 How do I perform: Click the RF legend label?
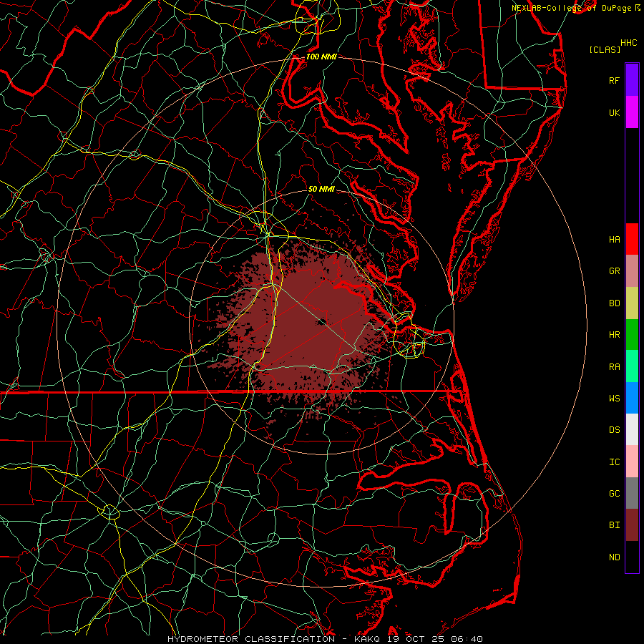(614, 80)
